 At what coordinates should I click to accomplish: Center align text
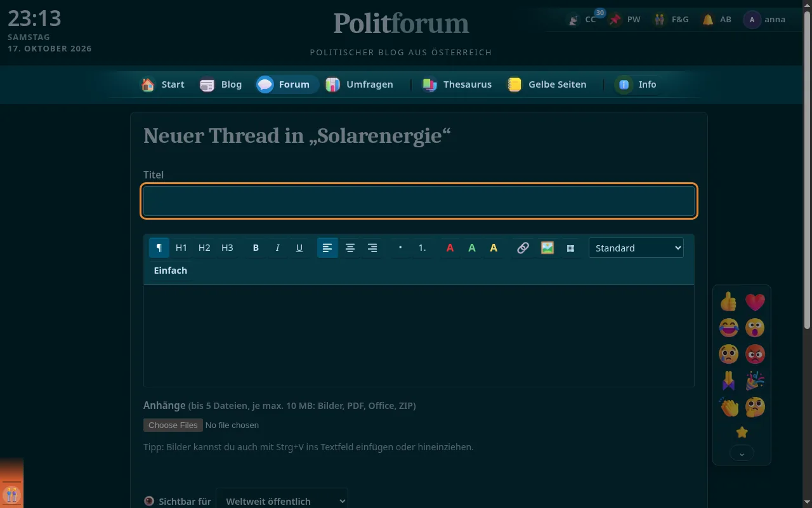[x=350, y=248]
